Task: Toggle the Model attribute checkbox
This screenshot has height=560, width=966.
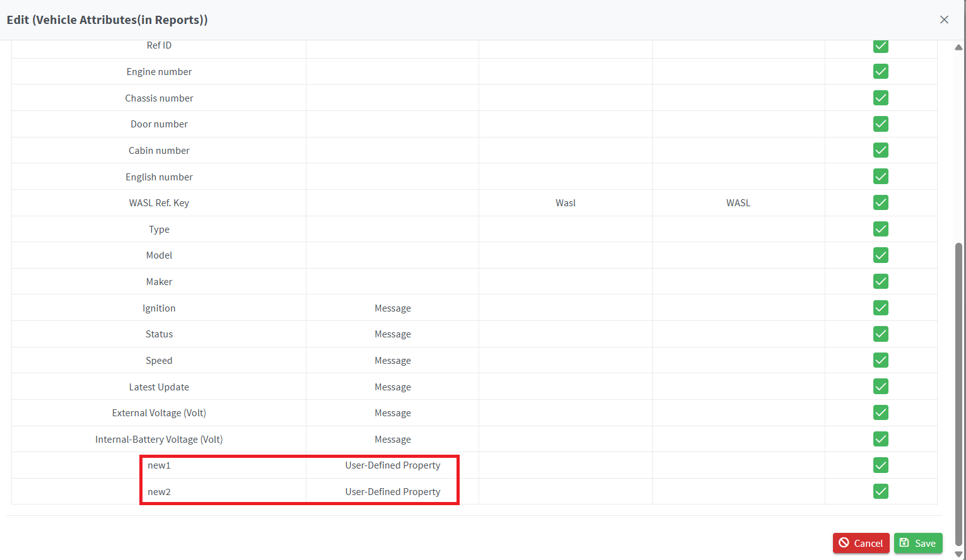Action: point(880,255)
